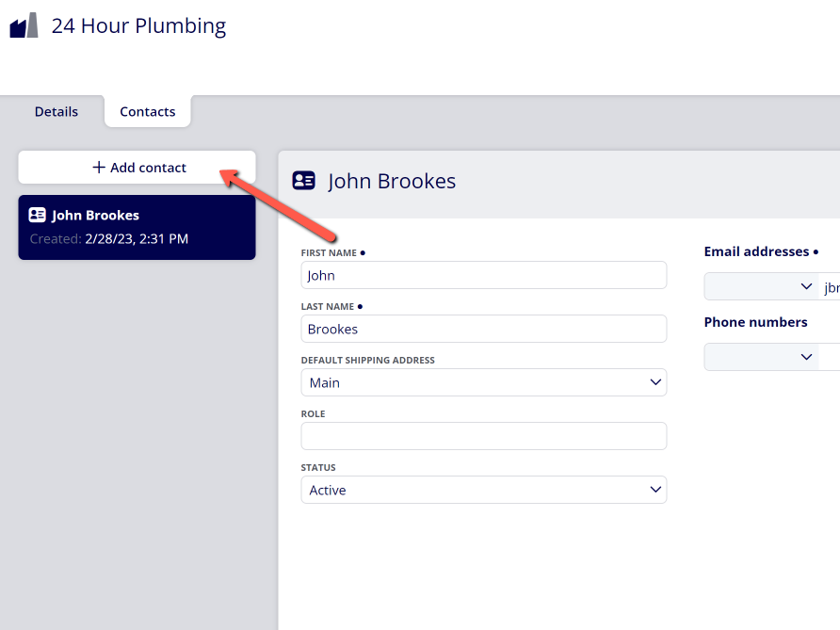Click the email address text field
Image resolution: width=840 pixels, height=630 pixels.
point(830,286)
